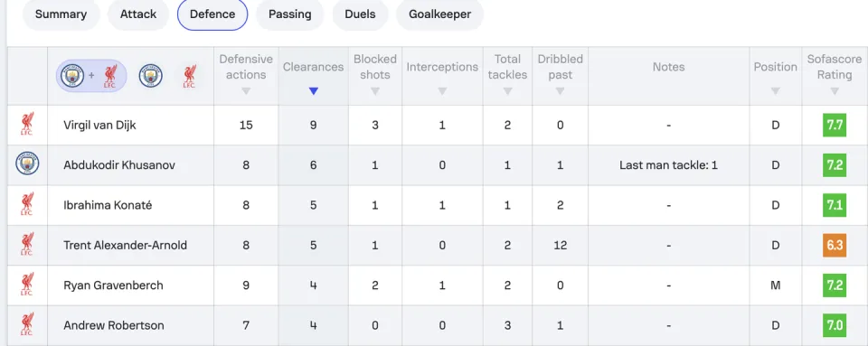The width and height of the screenshot is (868, 346).
Task: Click Liverpool badge beside Ibrahima Konaté
Action: click(x=27, y=205)
